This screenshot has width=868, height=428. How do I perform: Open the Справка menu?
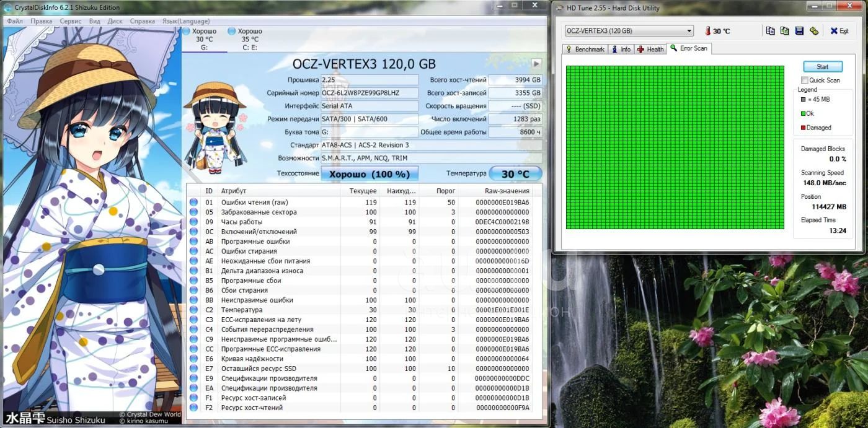pos(143,21)
